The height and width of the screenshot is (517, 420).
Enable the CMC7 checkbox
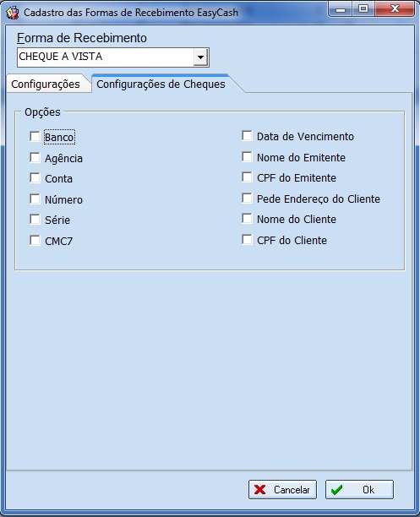coord(35,241)
